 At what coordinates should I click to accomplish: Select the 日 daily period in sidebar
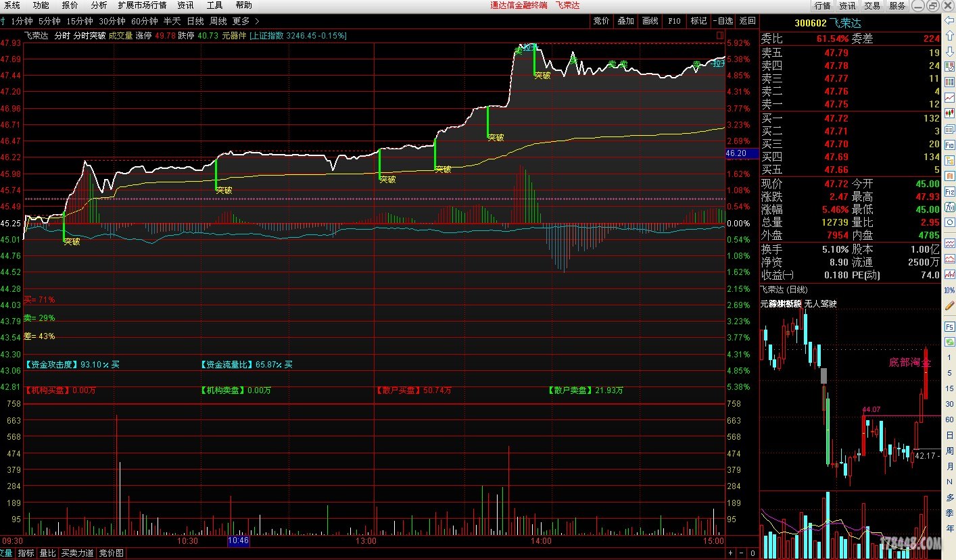[949, 434]
